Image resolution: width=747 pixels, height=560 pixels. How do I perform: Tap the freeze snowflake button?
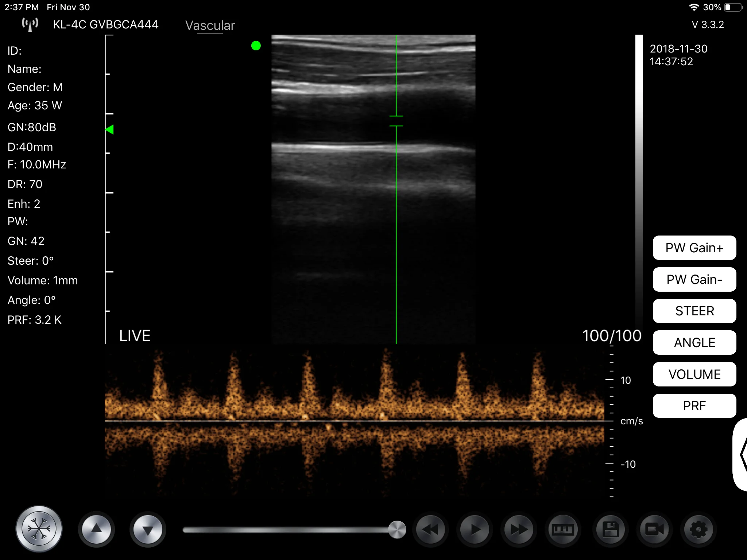point(39,529)
